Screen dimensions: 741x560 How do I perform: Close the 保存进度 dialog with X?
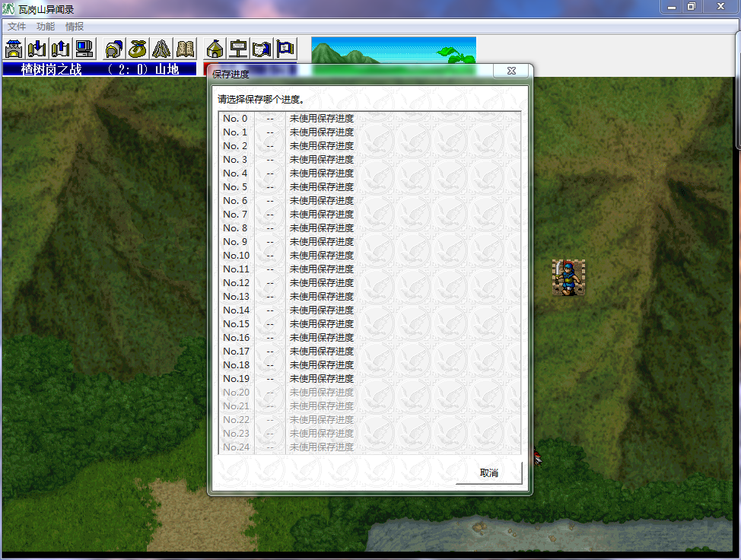(x=511, y=71)
